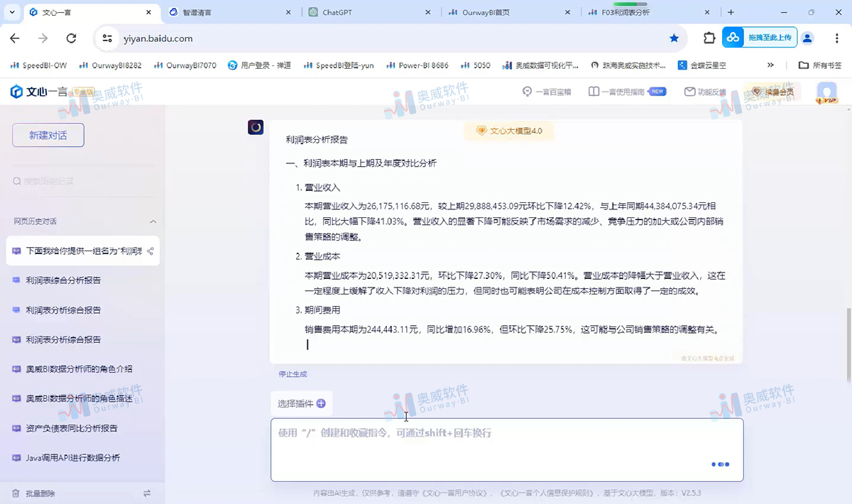Open the browser bookmarks overflow chevron
Image resolution: width=852 pixels, height=504 pixels.
[771, 64]
